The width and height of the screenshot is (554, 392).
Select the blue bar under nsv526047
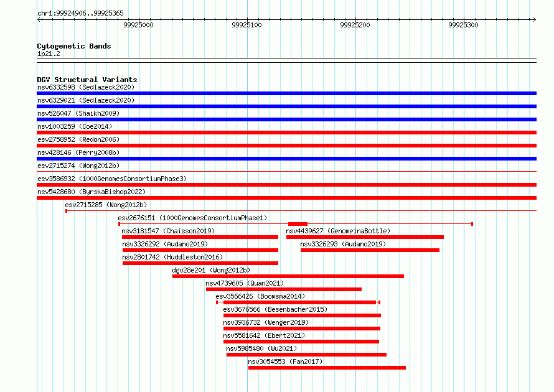(286, 119)
